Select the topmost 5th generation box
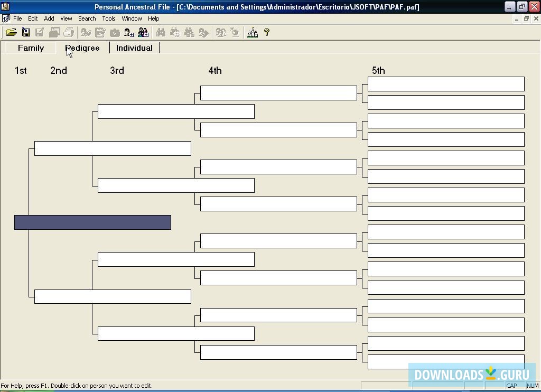This screenshot has width=541, height=392. 446,84
